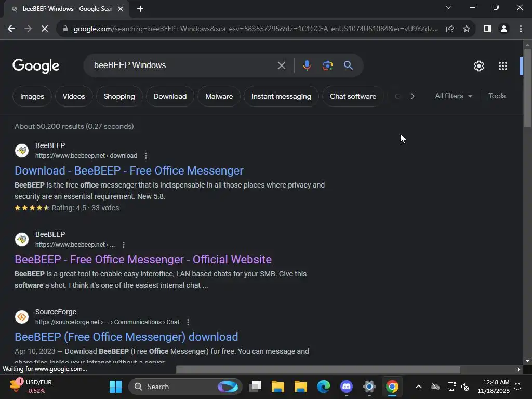Close the beeBEEP Windows tab
The image size is (532, 399).
click(121, 9)
